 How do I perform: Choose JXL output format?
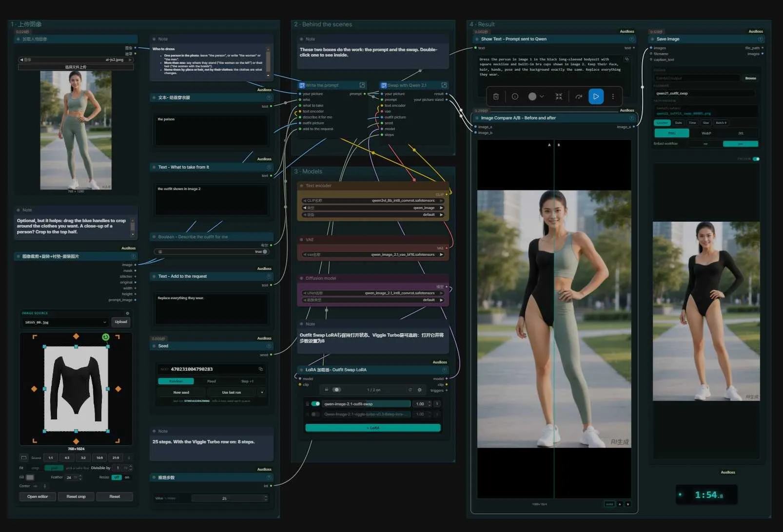[x=741, y=133]
